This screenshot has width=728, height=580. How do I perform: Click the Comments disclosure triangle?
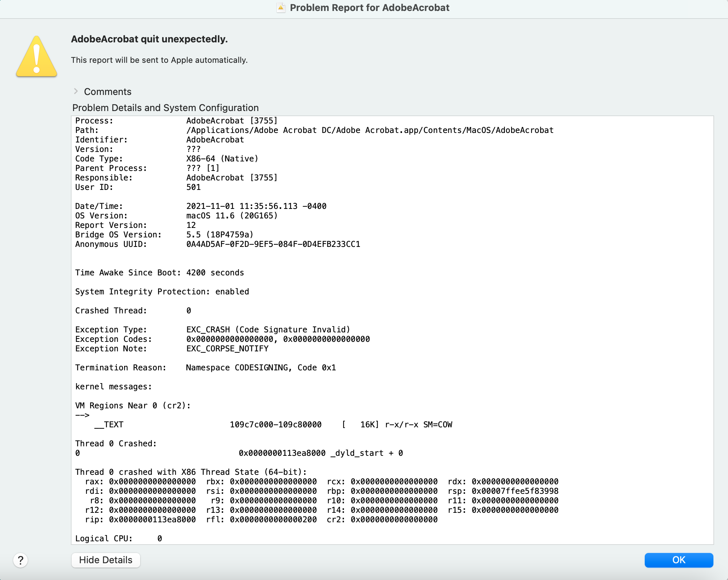(77, 91)
